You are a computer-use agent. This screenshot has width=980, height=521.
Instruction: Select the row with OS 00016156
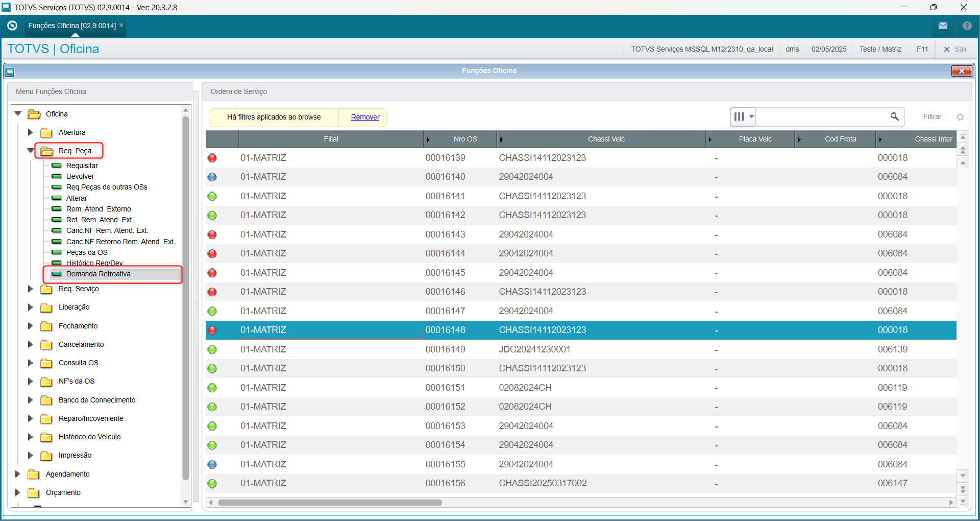point(581,484)
